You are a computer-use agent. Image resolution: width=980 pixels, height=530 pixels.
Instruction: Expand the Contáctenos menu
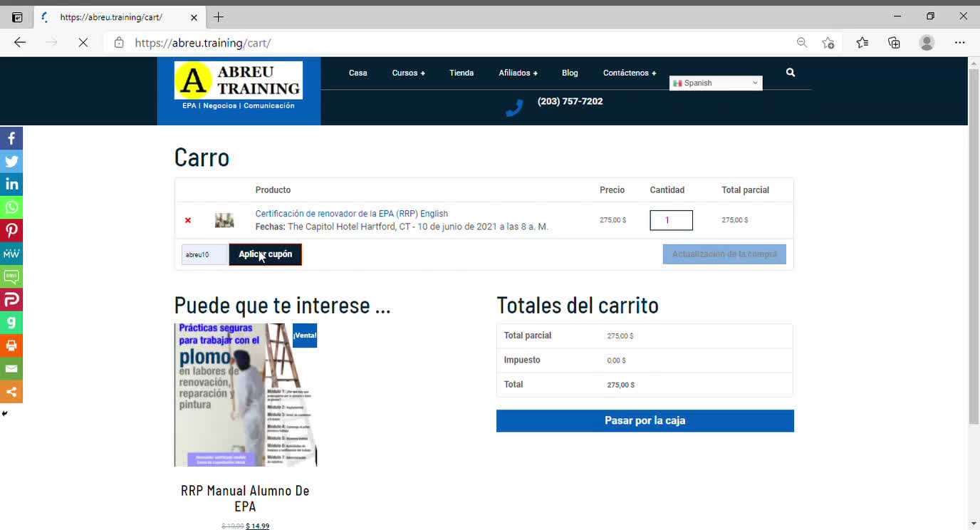tap(630, 73)
